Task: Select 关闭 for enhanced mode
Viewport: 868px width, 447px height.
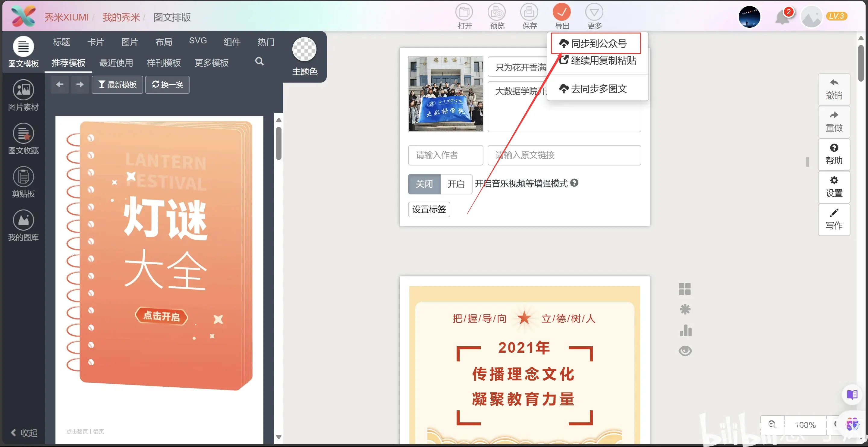Action: (424, 184)
